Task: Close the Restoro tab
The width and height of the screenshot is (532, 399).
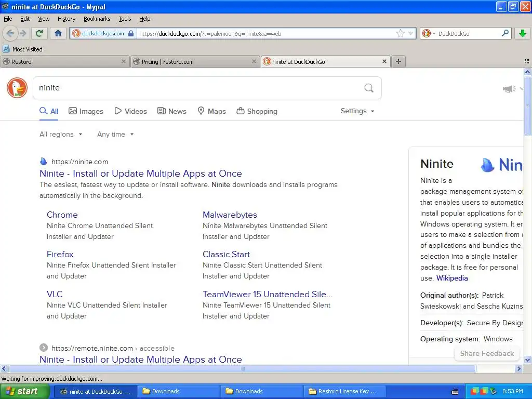Action: pos(124,61)
